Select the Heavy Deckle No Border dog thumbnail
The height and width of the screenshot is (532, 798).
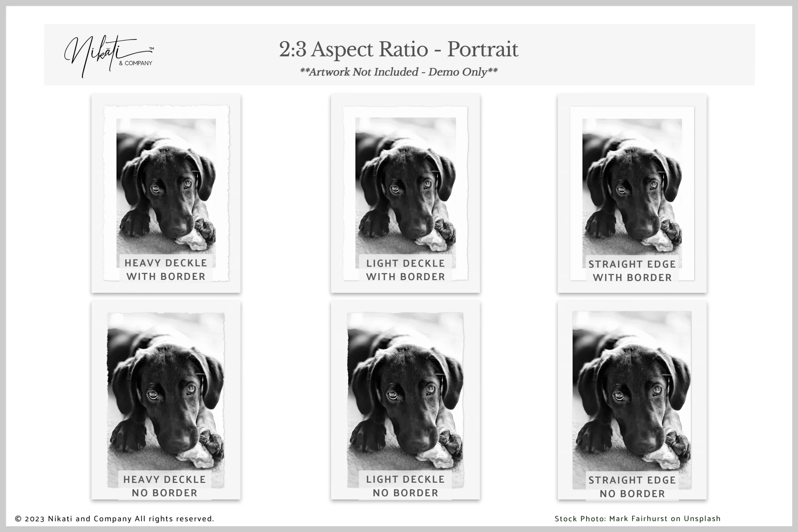click(x=166, y=400)
